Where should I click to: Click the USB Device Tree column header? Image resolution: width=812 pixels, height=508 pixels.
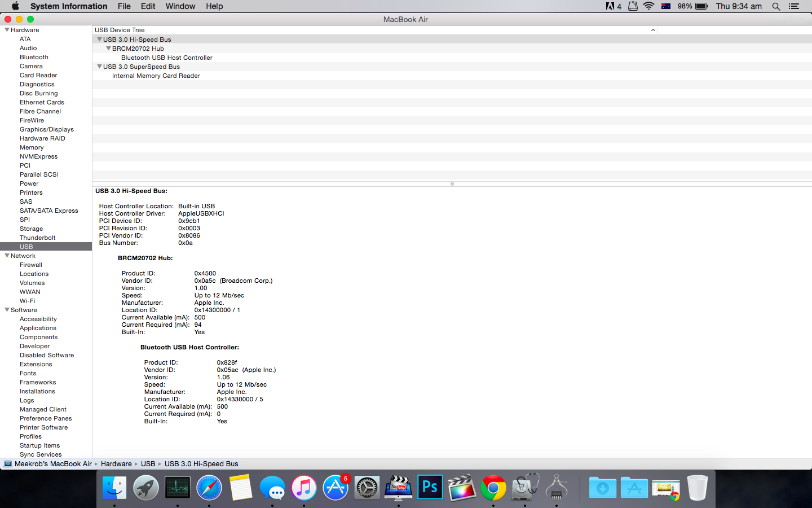(375, 30)
